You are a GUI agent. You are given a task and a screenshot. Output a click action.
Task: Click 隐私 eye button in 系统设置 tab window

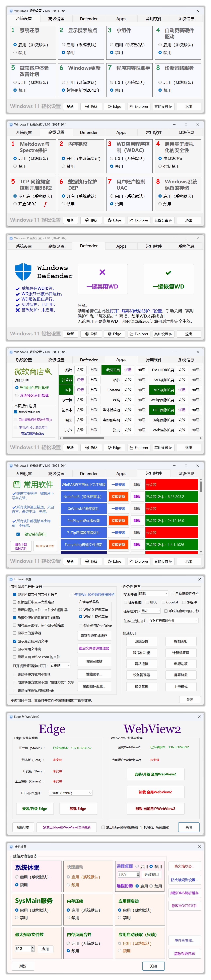91,107
